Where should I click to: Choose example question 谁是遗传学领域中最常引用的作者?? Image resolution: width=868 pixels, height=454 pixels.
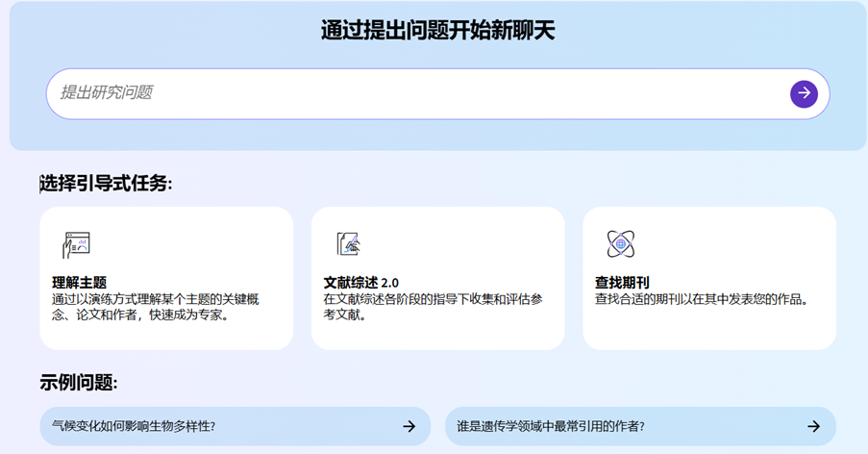[x=551, y=426]
